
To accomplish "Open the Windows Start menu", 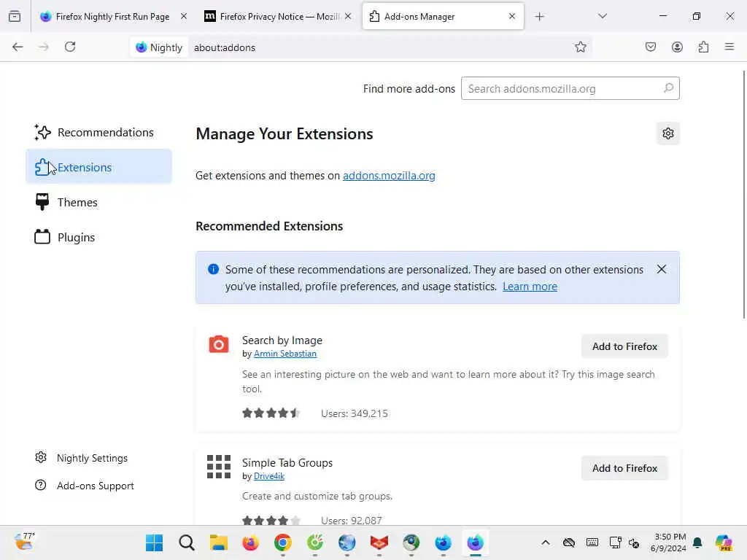I will pyautogui.click(x=154, y=542).
